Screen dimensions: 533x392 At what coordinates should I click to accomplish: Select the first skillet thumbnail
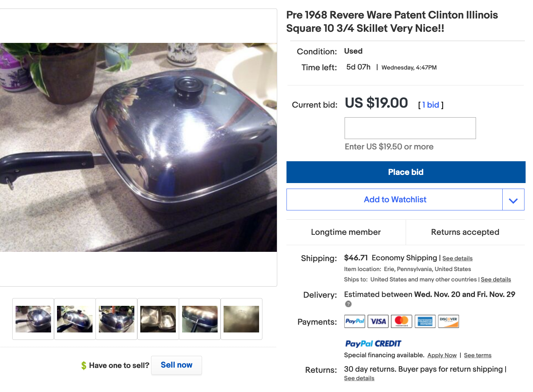pos(33,319)
